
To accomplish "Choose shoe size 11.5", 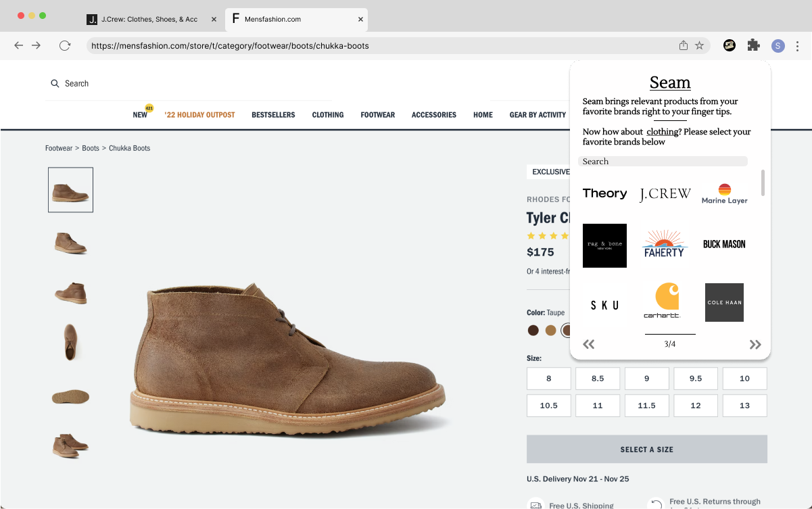I will tap(647, 406).
